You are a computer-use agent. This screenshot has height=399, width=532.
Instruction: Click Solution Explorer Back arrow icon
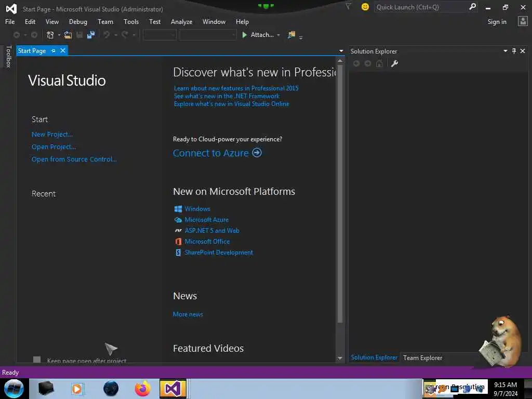click(x=356, y=63)
